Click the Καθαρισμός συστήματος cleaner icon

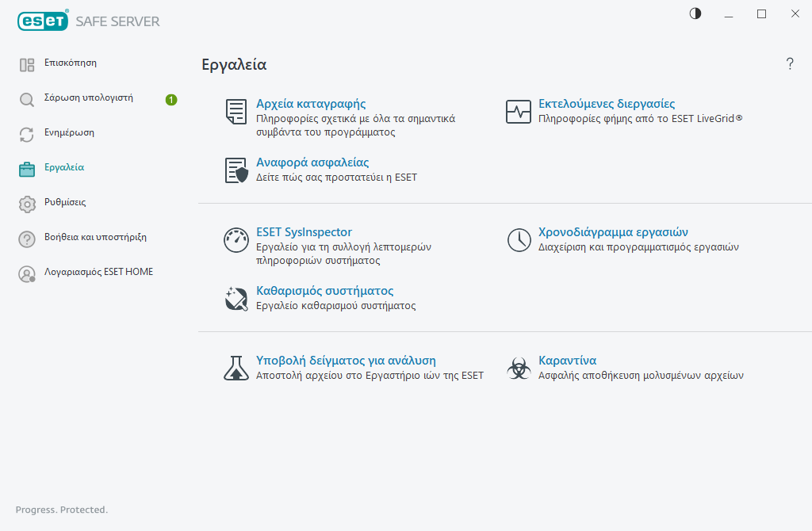(236, 298)
